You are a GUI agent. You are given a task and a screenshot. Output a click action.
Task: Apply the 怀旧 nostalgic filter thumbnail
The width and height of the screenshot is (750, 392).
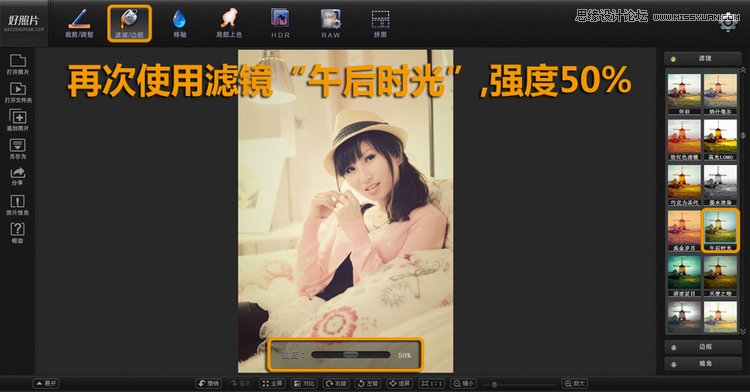click(684, 94)
